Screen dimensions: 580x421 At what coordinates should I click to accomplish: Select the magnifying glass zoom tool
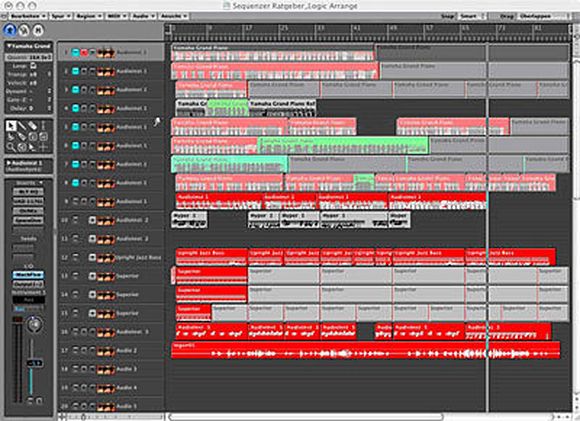[11, 147]
